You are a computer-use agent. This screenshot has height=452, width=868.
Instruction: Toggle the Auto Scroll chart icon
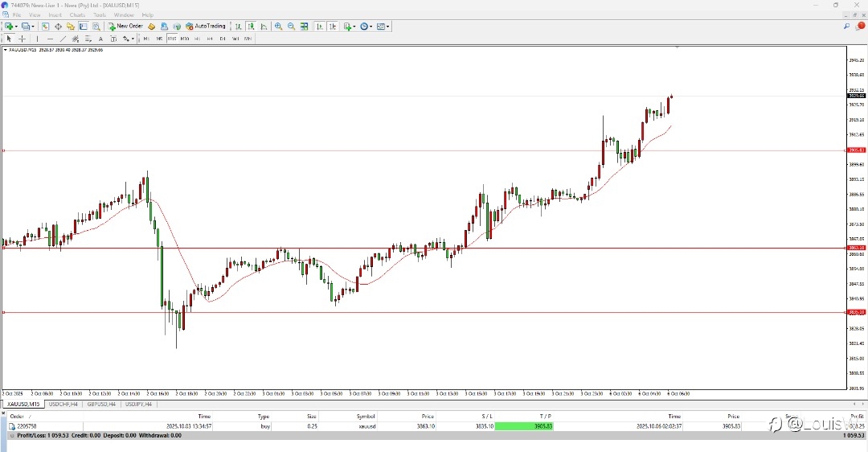point(320,26)
